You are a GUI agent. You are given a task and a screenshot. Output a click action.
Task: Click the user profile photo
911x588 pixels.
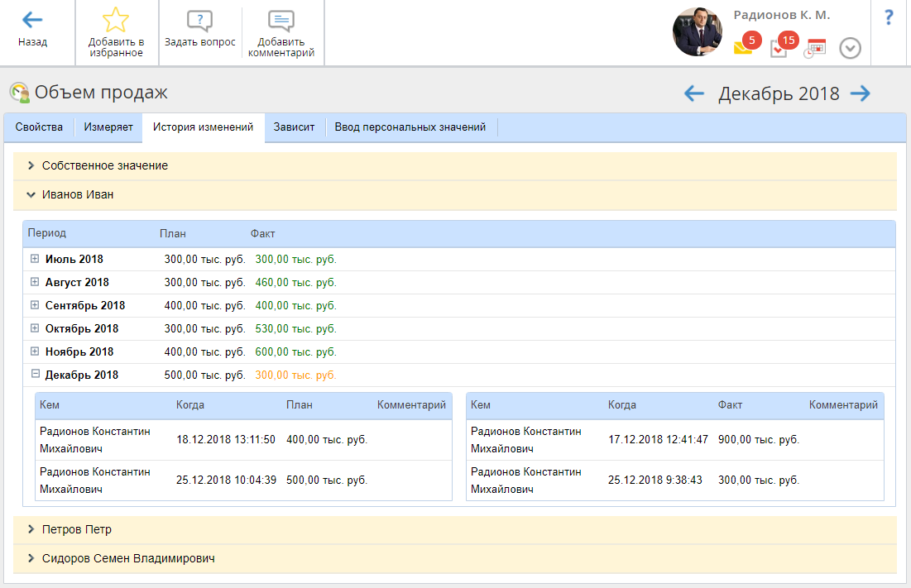pyautogui.click(x=697, y=32)
